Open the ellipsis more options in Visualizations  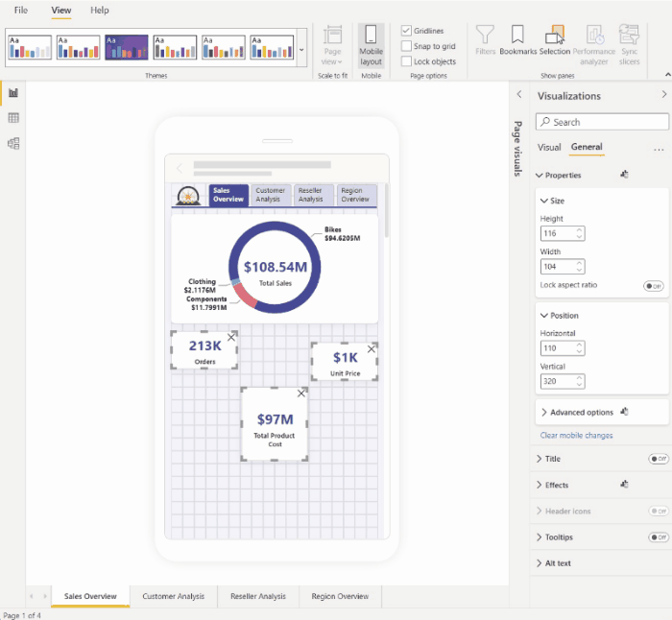tap(659, 150)
